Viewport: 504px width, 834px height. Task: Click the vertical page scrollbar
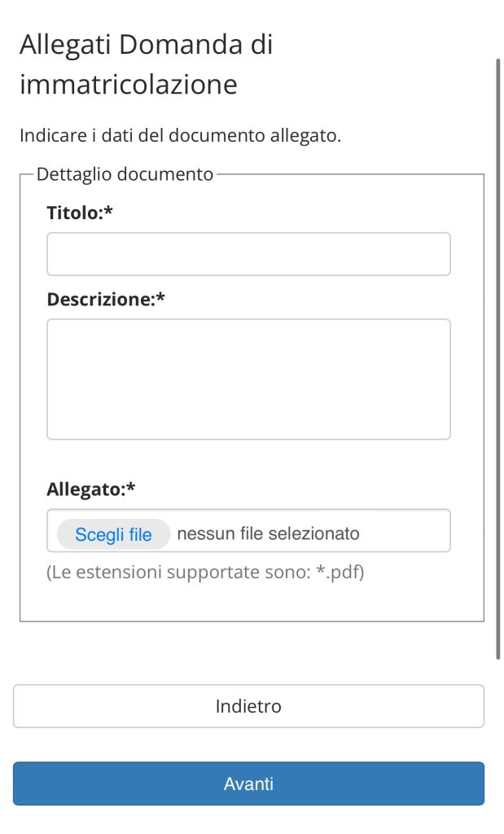[x=498, y=358]
